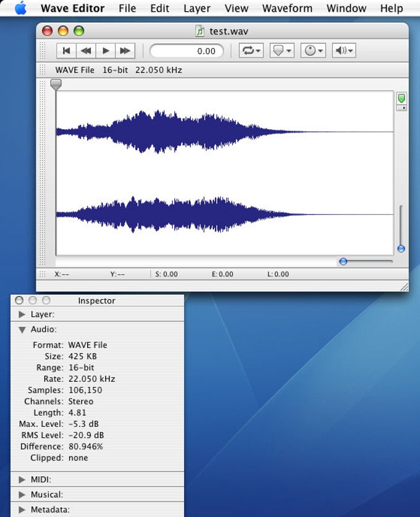Click the WAVE File label in format bar
This screenshot has width=420, height=517.
click(75, 70)
